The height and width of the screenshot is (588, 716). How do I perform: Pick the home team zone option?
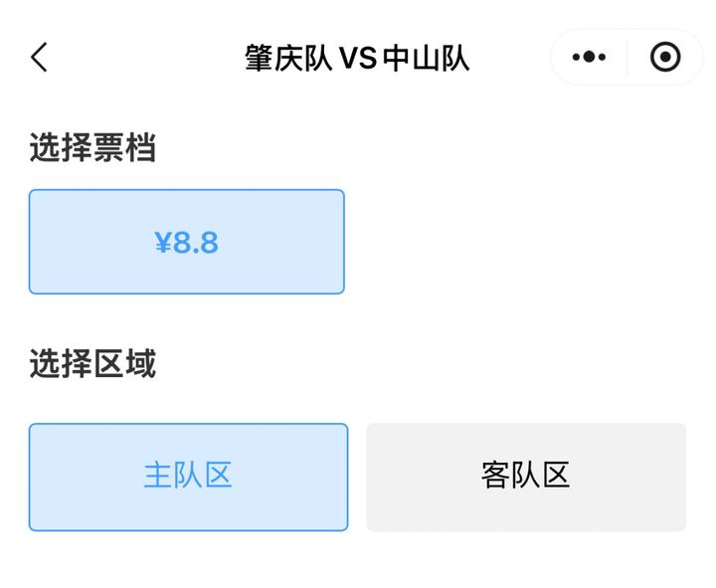tap(188, 477)
